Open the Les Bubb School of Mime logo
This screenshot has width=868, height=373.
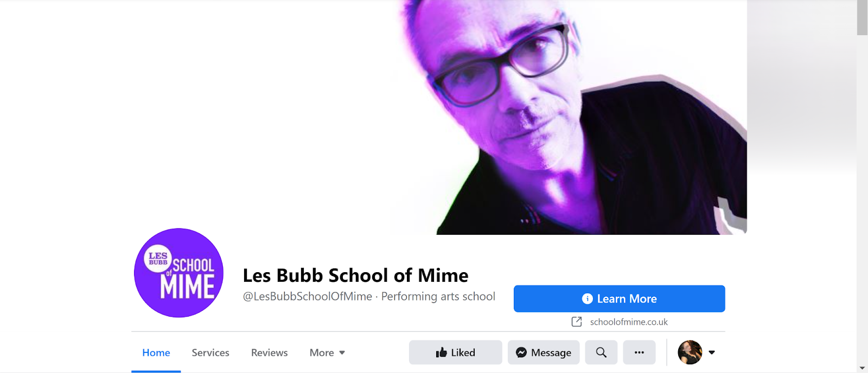click(x=179, y=273)
